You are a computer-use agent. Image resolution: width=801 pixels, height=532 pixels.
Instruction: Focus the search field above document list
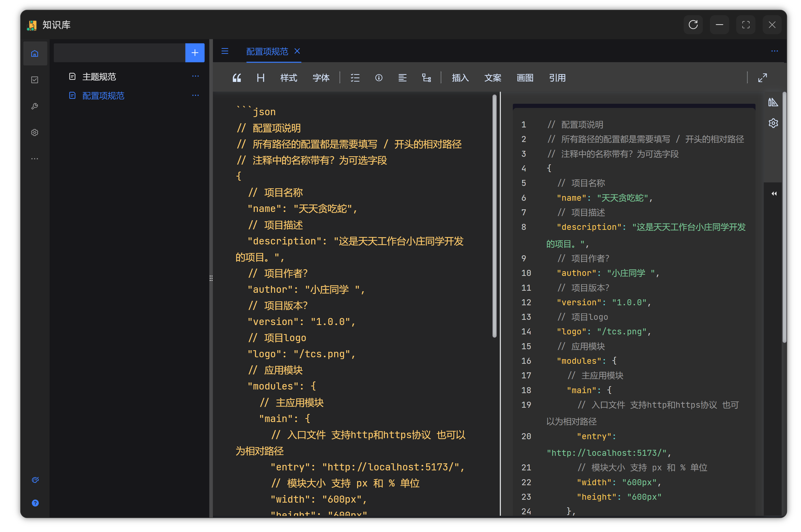[119, 53]
